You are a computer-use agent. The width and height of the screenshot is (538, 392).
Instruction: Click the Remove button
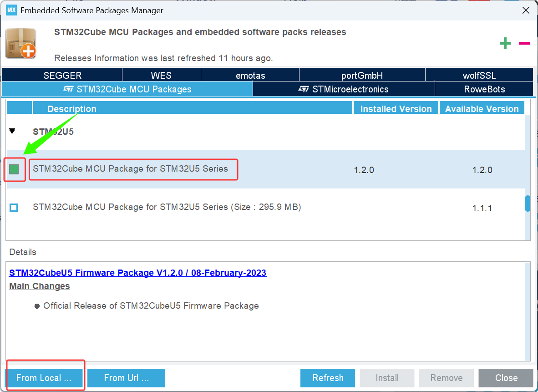447,378
